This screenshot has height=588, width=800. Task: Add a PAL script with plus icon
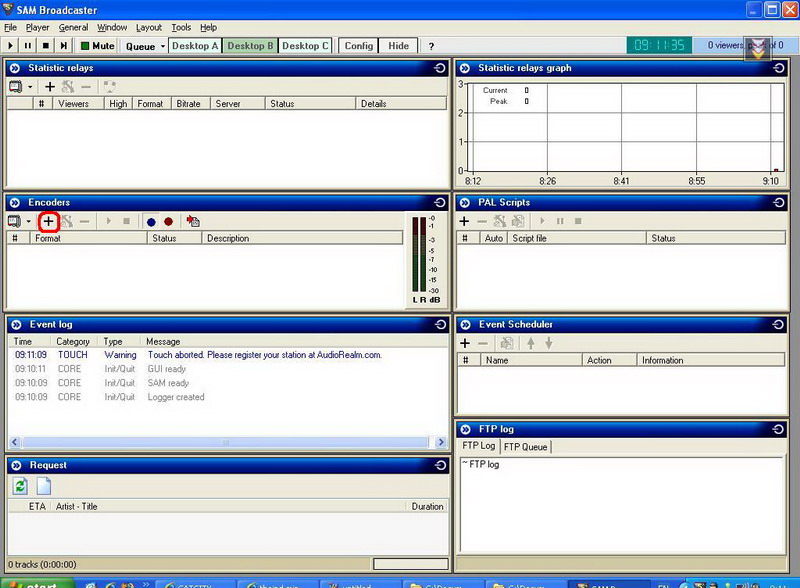464,221
